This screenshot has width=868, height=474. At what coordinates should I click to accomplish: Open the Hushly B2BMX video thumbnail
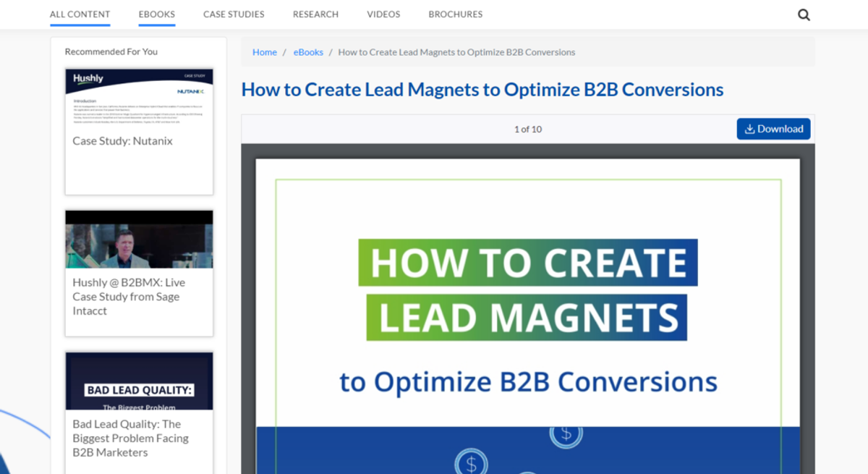pyautogui.click(x=139, y=240)
